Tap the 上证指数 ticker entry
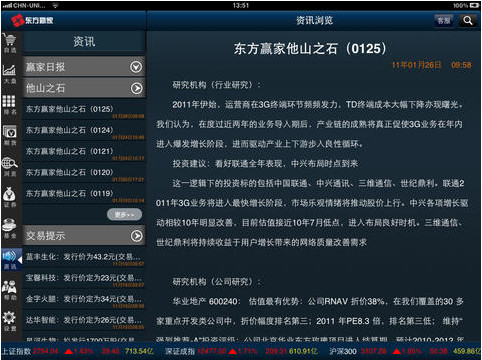This screenshot has width=482, height=360. [x=77, y=351]
